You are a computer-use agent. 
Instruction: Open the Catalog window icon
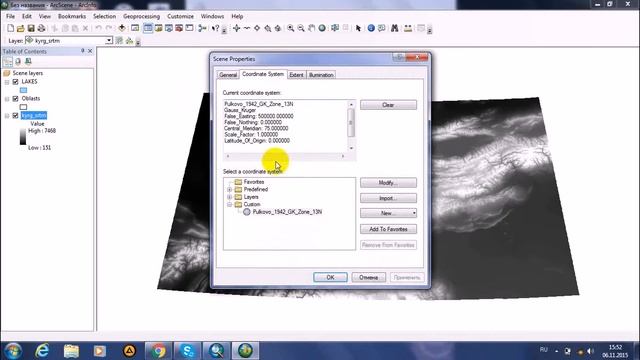pyautogui.click(x=158, y=28)
